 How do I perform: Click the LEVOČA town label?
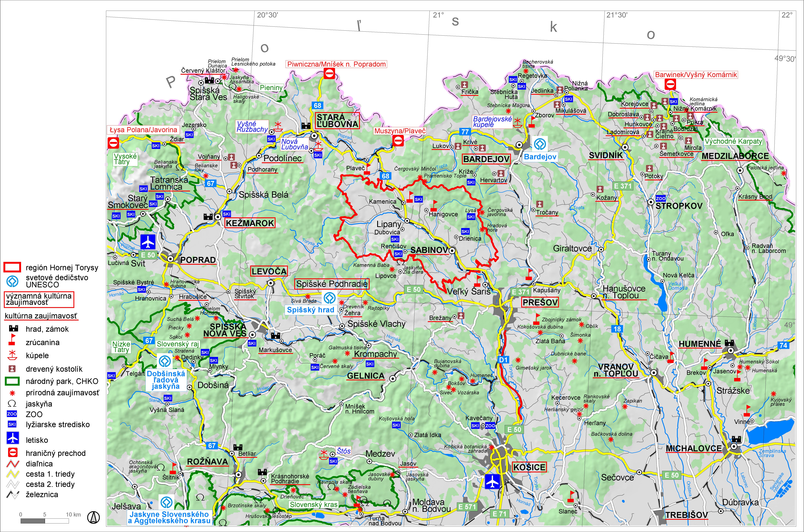point(269,271)
